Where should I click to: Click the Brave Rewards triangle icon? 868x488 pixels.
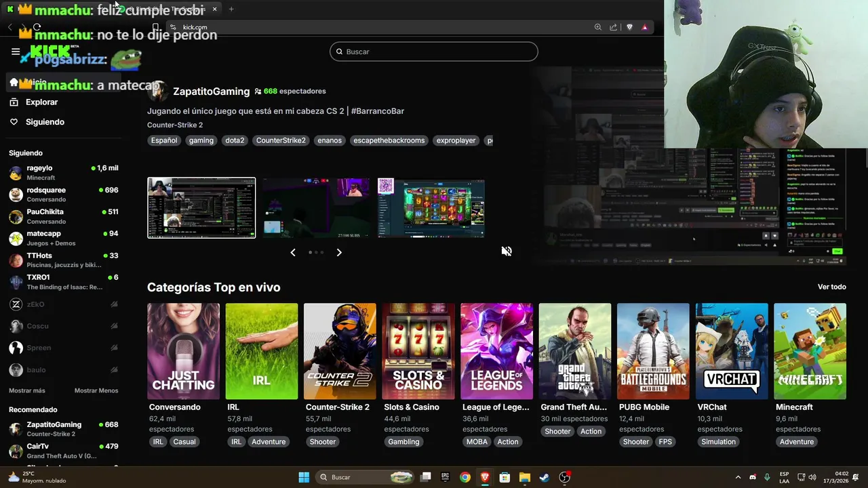(x=644, y=27)
